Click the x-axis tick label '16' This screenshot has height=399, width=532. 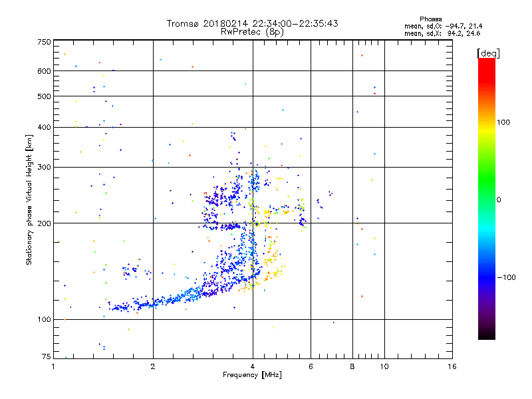pyautogui.click(x=452, y=366)
